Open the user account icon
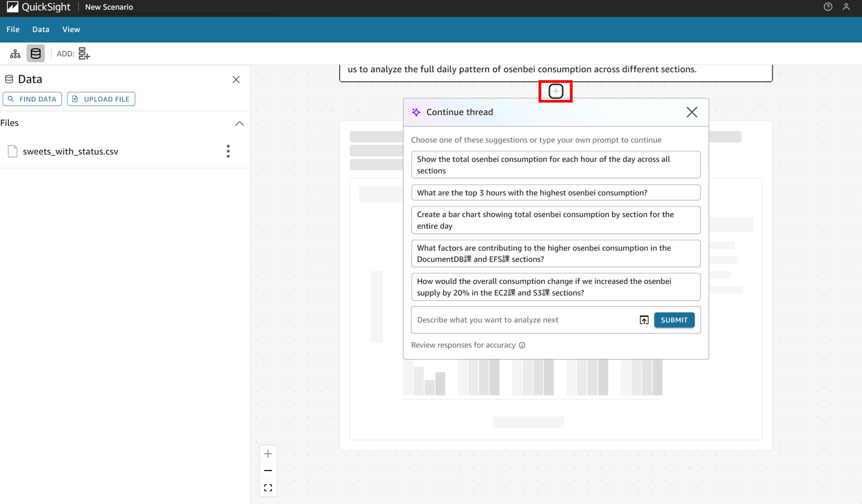The height and width of the screenshot is (504, 862). click(846, 7)
